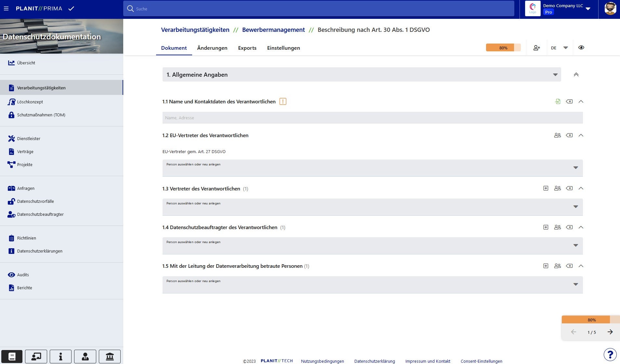The height and width of the screenshot is (364, 620).
Task: Select the book icon in bottom sidebar bar
Action: [x=12, y=357]
